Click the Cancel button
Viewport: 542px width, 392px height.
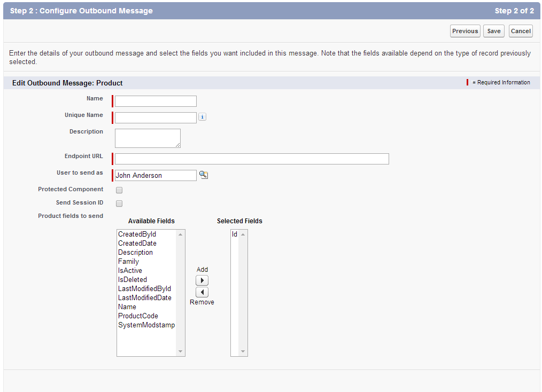coord(521,31)
